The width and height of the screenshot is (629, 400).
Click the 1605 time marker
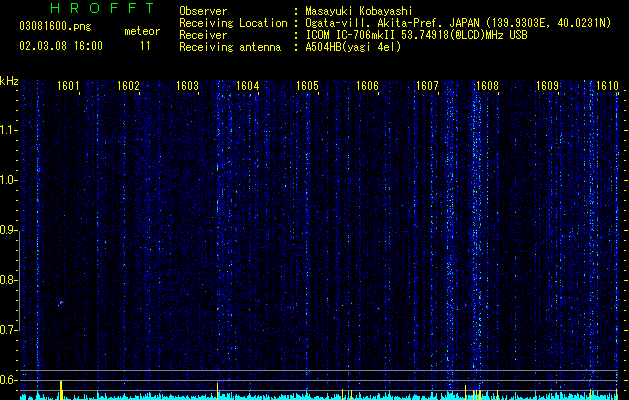pyautogui.click(x=308, y=86)
